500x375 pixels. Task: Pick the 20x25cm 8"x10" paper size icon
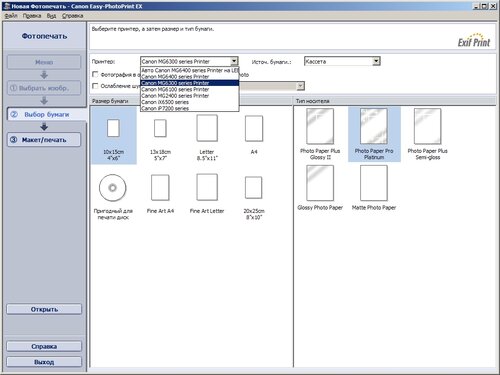click(x=254, y=188)
